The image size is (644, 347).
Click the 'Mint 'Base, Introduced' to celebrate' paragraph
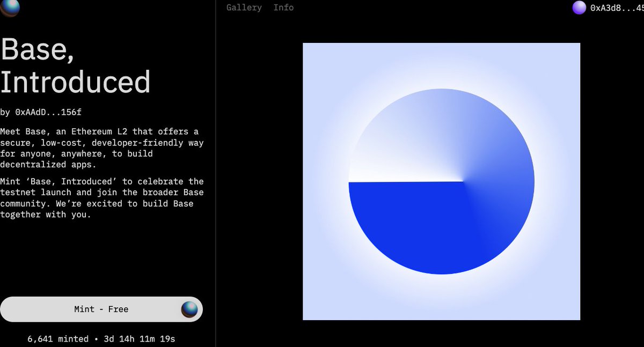point(102,198)
